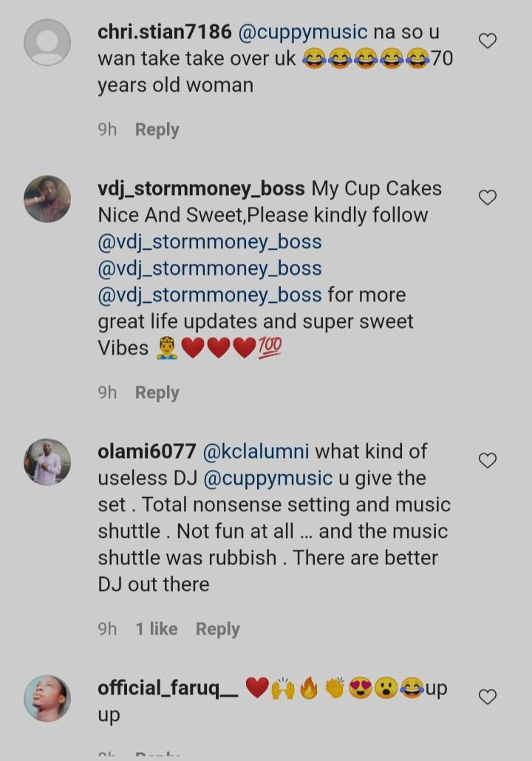Viewport: 532px width, 761px height.
Task: Open the olami6077 username link
Action: (x=147, y=451)
